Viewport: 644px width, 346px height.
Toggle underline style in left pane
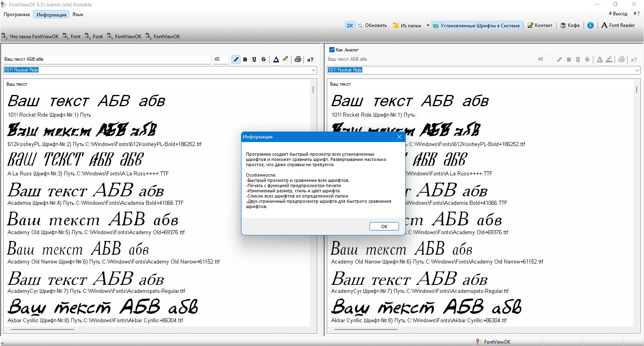coord(254,60)
